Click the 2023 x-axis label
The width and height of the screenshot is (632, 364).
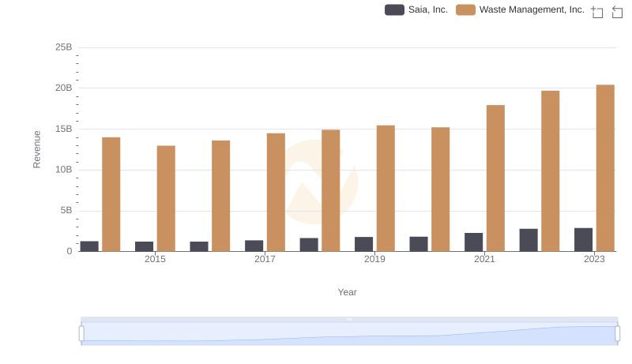[595, 259]
